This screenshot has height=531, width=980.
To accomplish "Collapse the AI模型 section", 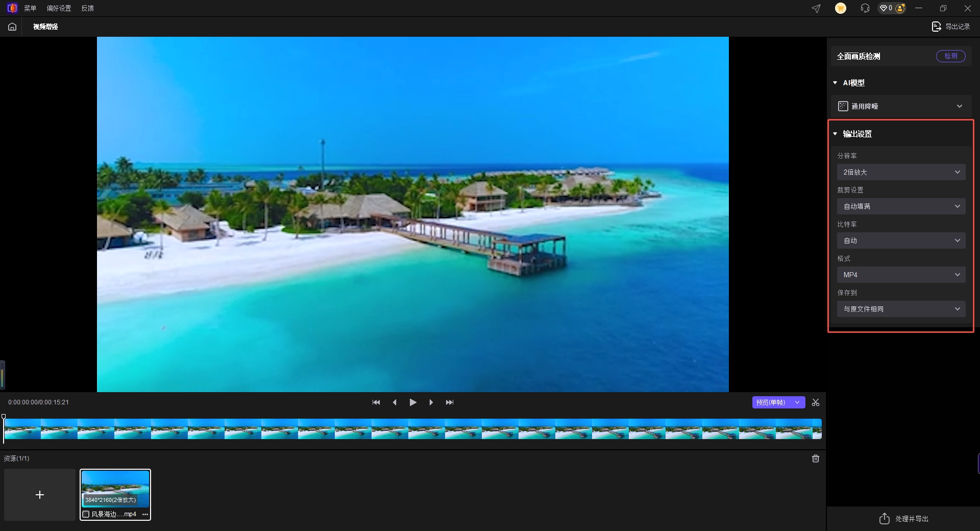I will [x=835, y=83].
